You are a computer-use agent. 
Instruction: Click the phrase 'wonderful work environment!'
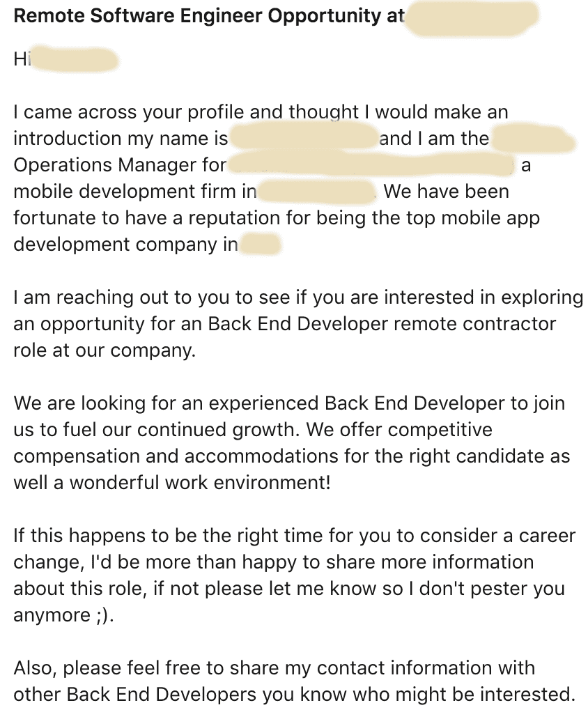[x=200, y=483]
